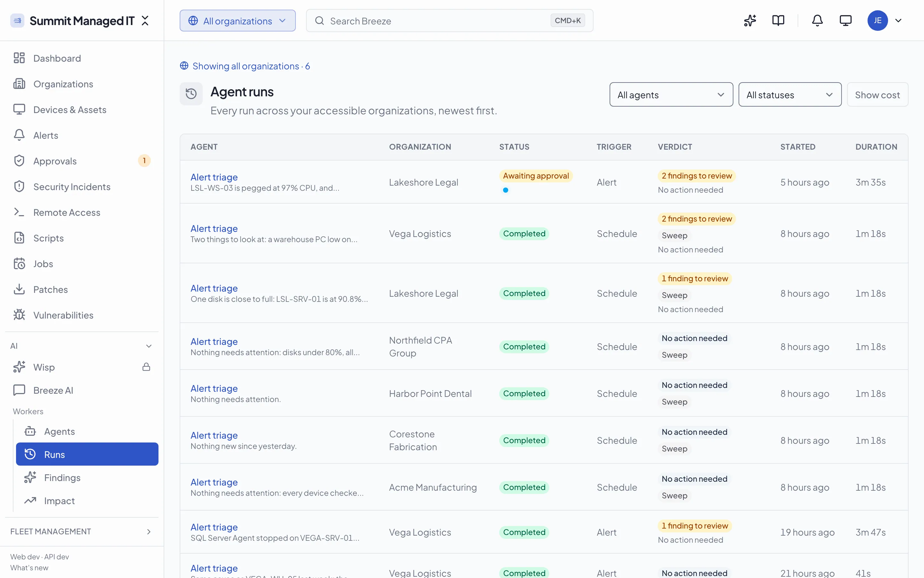This screenshot has width=924, height=578.
Task: Click the Summit Managed IT logo icon
Action: pos(17,21)
